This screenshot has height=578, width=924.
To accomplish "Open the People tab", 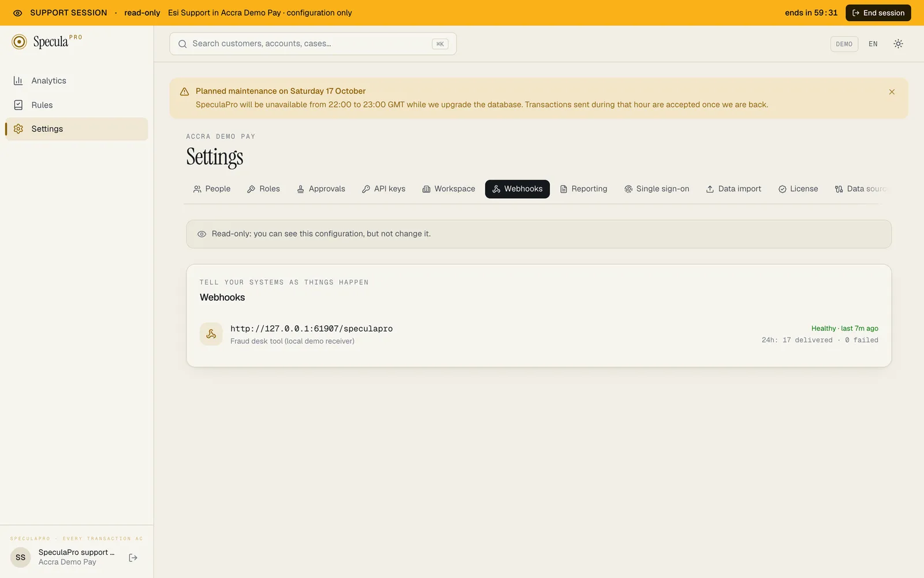I will [x=212, y=189].
